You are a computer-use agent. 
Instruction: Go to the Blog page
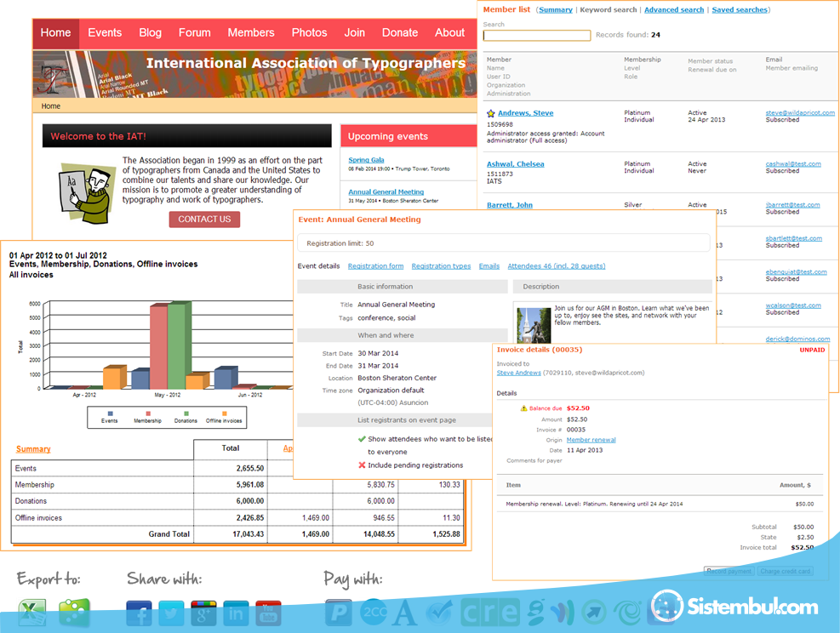(151, 32)
